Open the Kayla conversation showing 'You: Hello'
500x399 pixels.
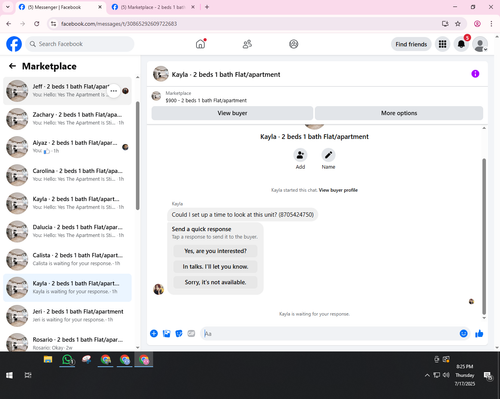click(67, 203)
